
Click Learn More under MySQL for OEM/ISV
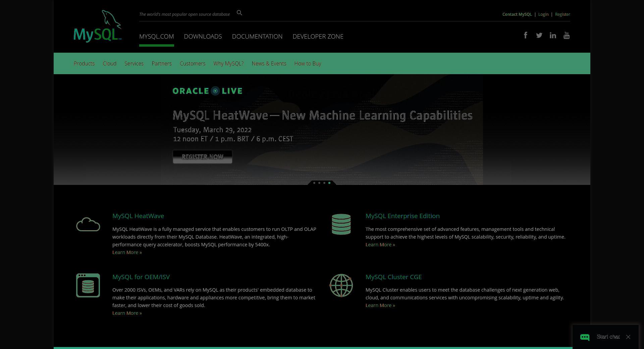(127, 313)
